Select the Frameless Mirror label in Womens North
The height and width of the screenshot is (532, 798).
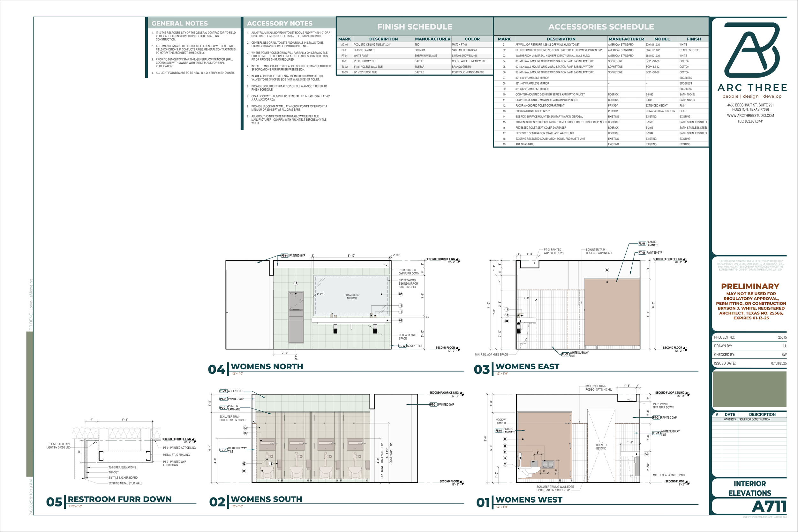[351, 296]
